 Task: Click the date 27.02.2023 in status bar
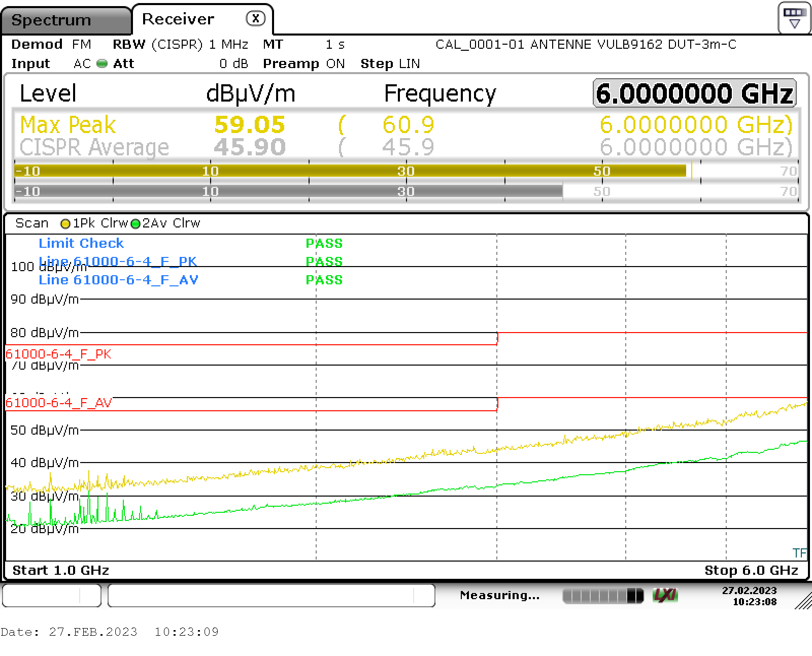[x=750, y=591]
